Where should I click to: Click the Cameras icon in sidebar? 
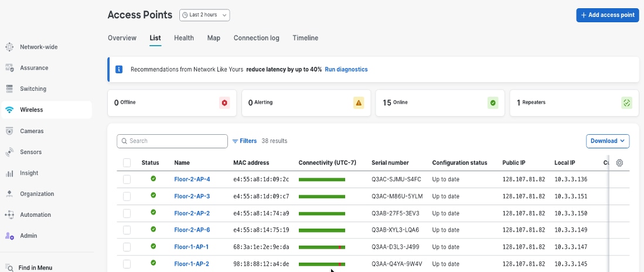[9, 131]
